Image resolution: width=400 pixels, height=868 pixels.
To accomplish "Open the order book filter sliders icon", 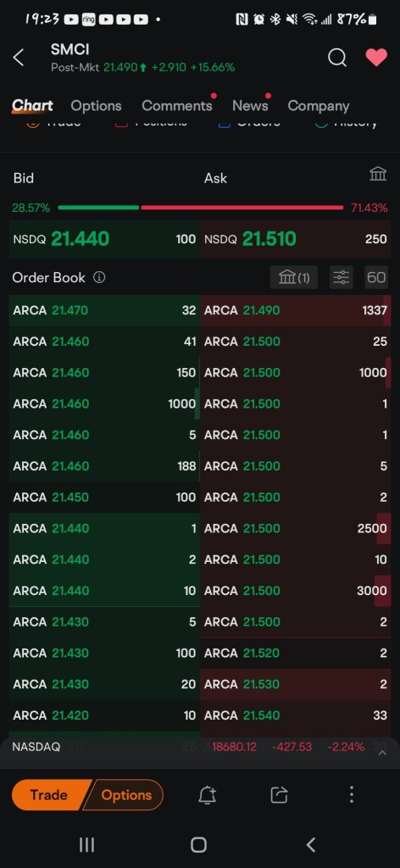I will [342, 277].
